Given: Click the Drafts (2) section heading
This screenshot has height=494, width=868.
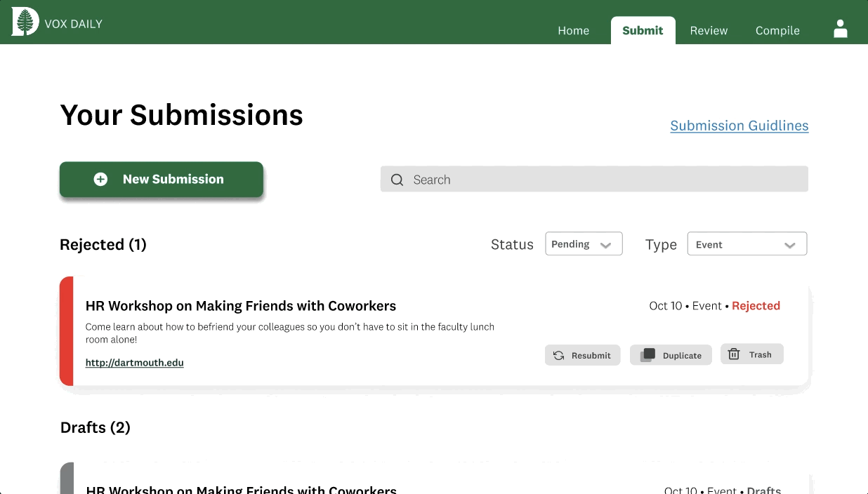Looking at the screenshot, I should [x=96, y=427].
